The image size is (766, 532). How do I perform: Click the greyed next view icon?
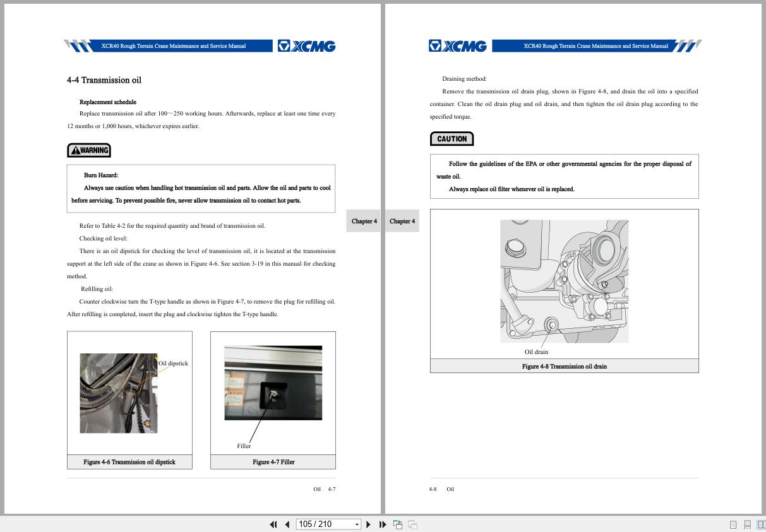click(x=412, y=524)
